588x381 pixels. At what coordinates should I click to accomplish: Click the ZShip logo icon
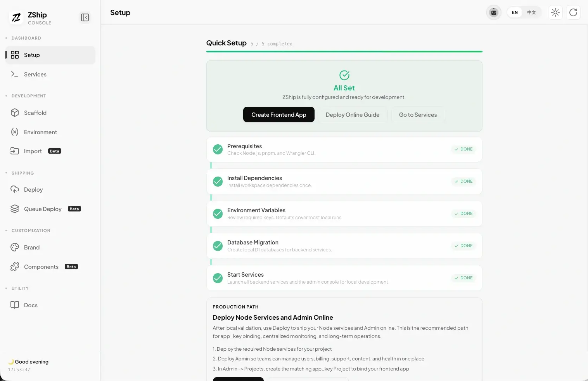pyautogui.click(x=16, y=17)
